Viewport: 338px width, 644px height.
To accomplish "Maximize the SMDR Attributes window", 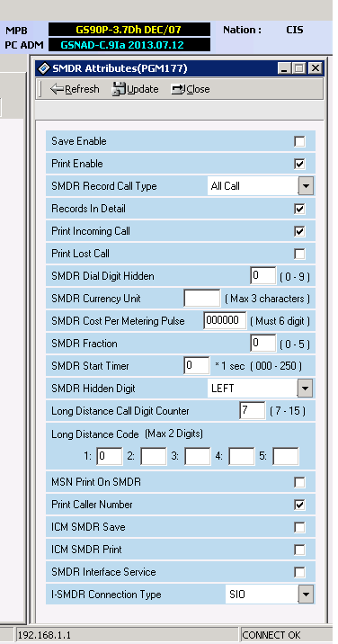I will tap(299, 68).
